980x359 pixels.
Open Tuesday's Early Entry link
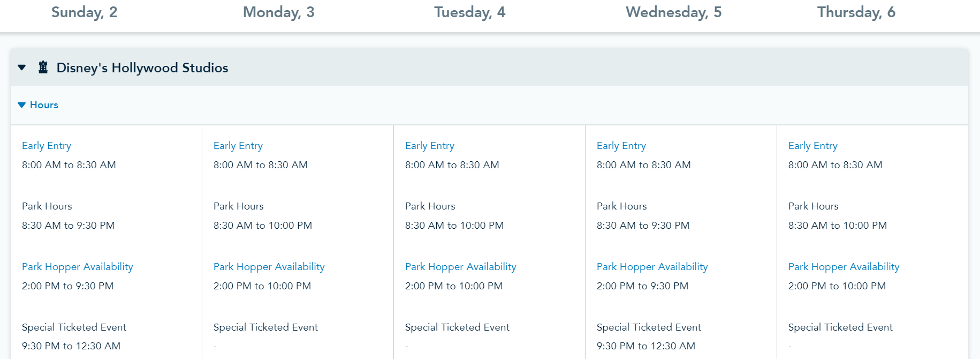click(430, 146)
